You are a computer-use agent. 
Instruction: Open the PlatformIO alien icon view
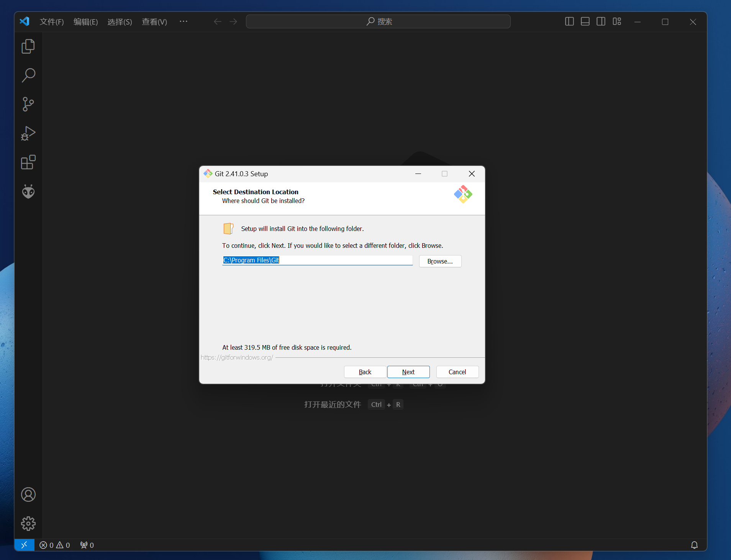(28, 192)
